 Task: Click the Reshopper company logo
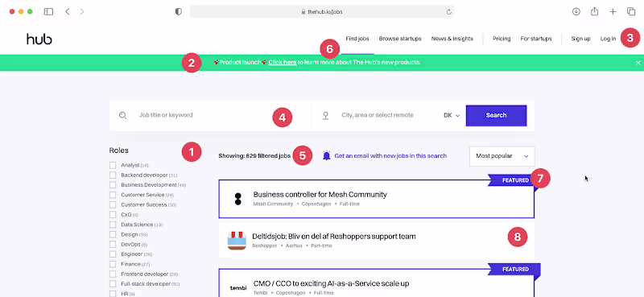coord(237,241)
